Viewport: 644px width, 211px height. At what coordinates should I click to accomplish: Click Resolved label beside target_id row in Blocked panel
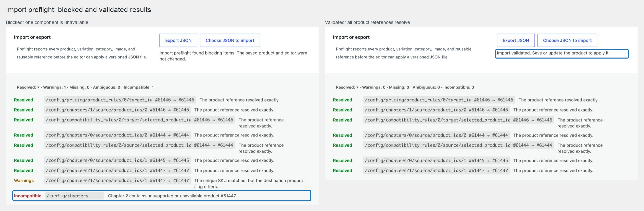tap(23, 100)
